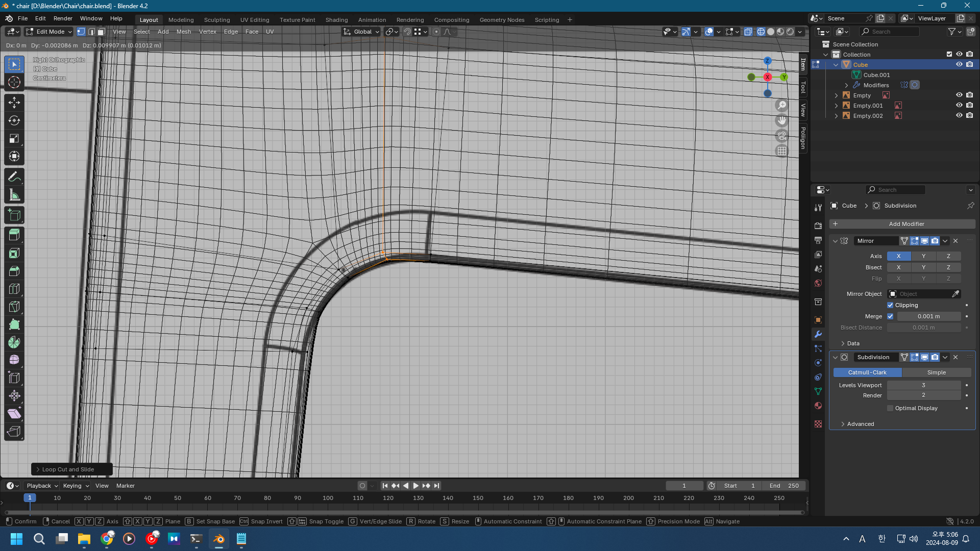Image resolution: width=980 pixels, height=551 pixels.
Task: Select Simple subdivision type
Action: (x=936, y=372)
